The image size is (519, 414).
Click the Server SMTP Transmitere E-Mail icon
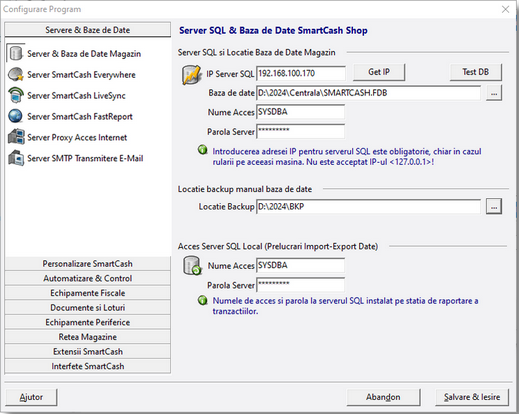click(x=16, y=158)
